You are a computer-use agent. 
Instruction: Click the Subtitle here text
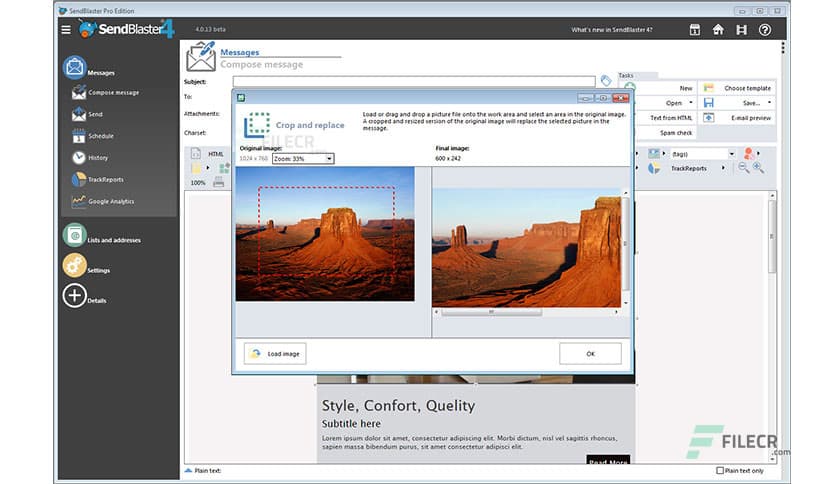351,424
